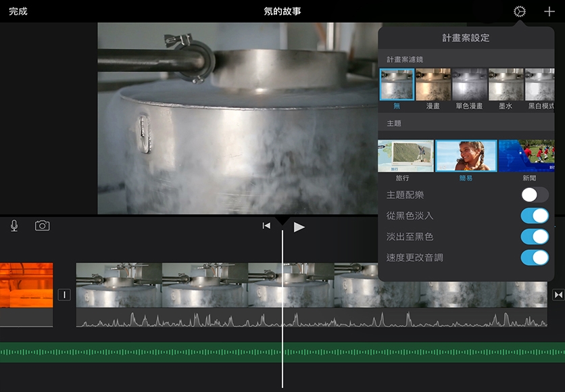This screenshot has width=565, height=392.
Task: Jump to beginning with the skip-back icon
Action: [x=266, y=226]
